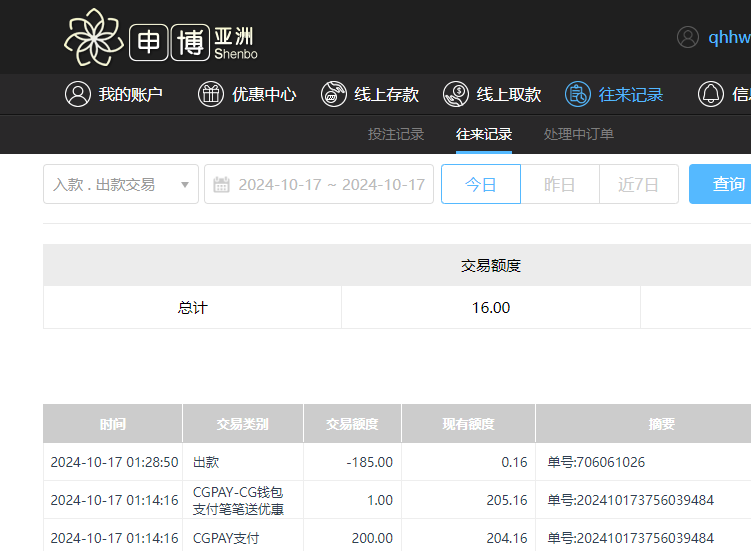Click the 往来记录 records icon
The width and height of the screenshot is (751, 551).
click(578, 95)
